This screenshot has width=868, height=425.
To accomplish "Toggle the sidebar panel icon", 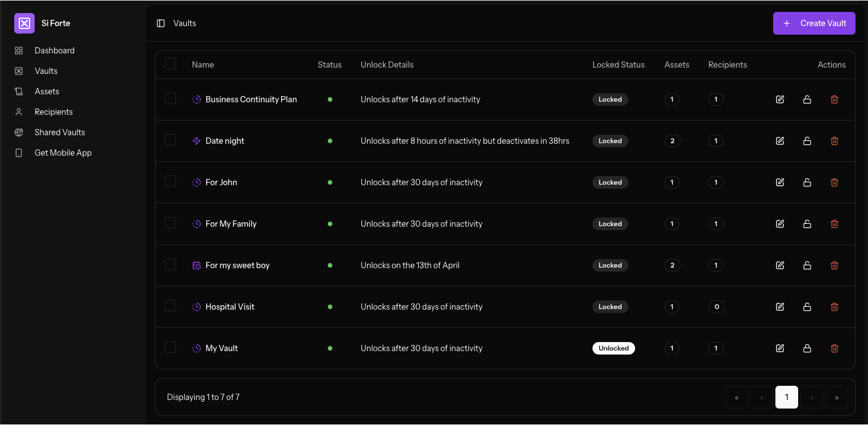I will pyautogui.click(x=161, y=23).
